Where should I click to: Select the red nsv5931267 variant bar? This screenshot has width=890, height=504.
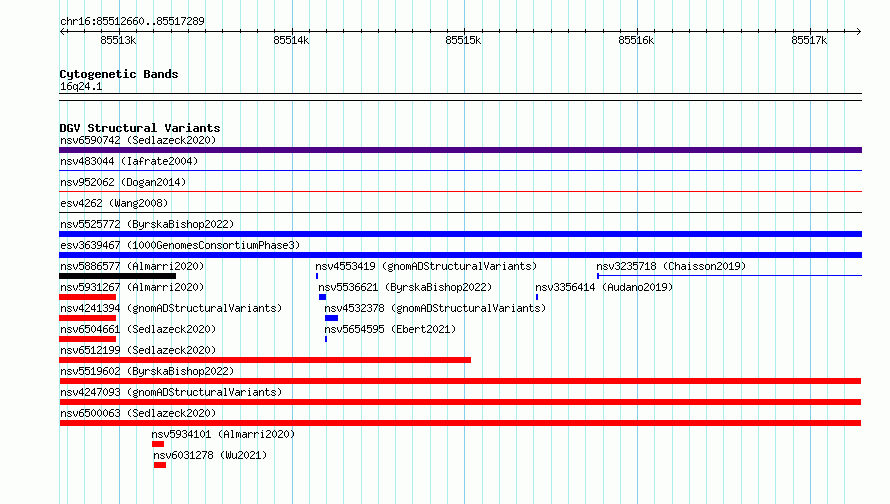pos(87,297)
